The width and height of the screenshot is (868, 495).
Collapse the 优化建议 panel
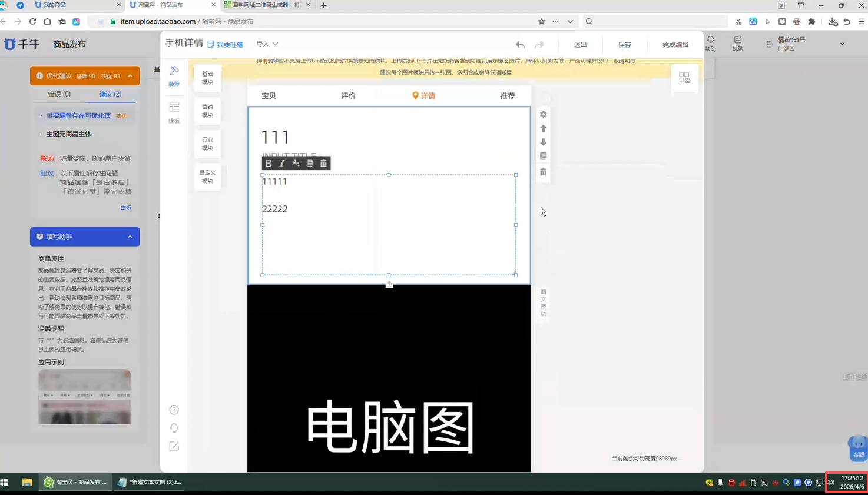pyautogui.click(x=130, y=76)
